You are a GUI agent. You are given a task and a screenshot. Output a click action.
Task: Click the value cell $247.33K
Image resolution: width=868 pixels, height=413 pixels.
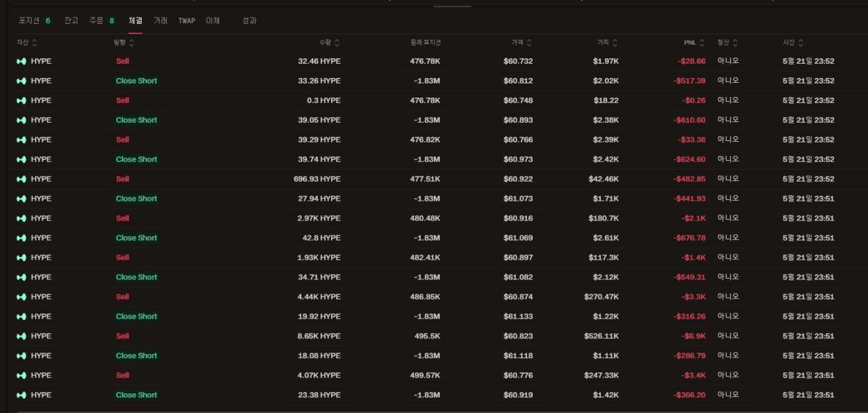coord(601,376)
